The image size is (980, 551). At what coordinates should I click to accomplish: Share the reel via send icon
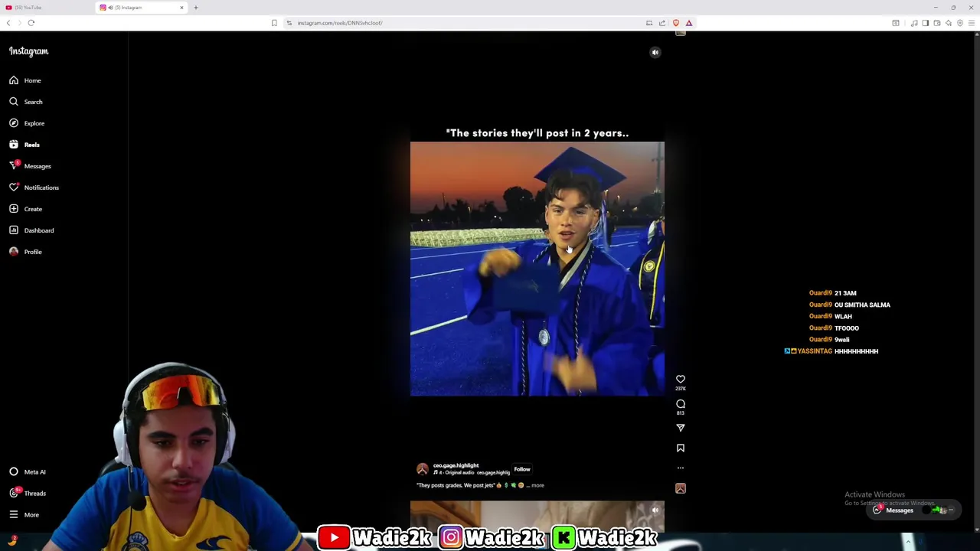coord(681,428)
